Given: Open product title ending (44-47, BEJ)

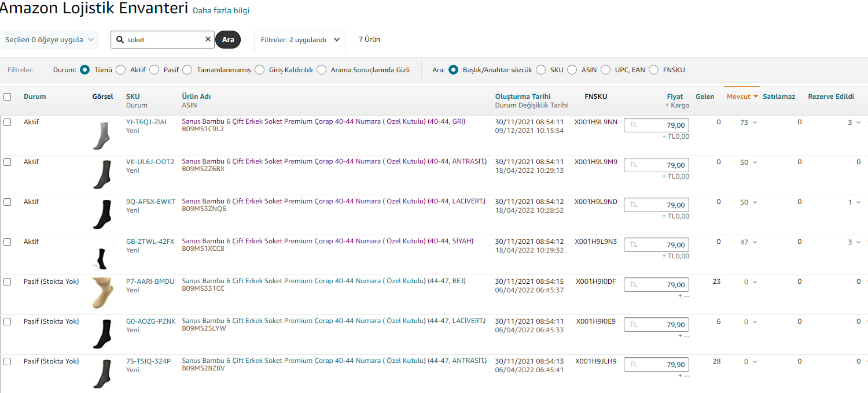Looking at the screenshot, I should point(323,281).
